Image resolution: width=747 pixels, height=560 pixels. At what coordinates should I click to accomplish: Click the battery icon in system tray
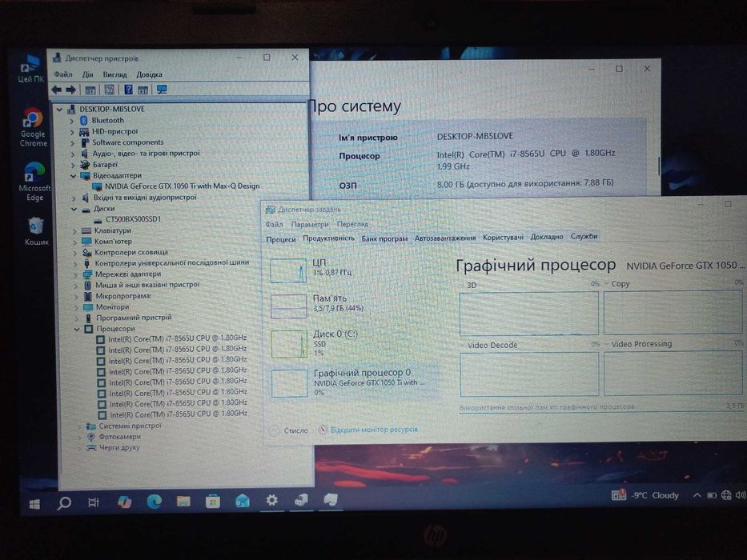click(x=712, y=495)
